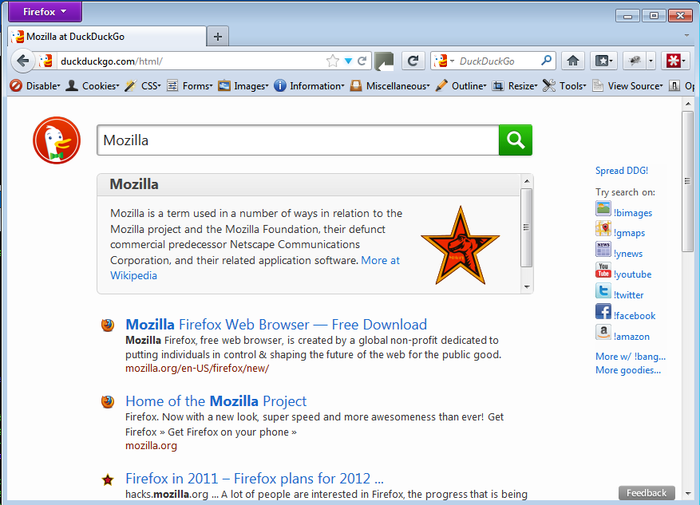Click the magnifier in browser search box

point(546,60)
